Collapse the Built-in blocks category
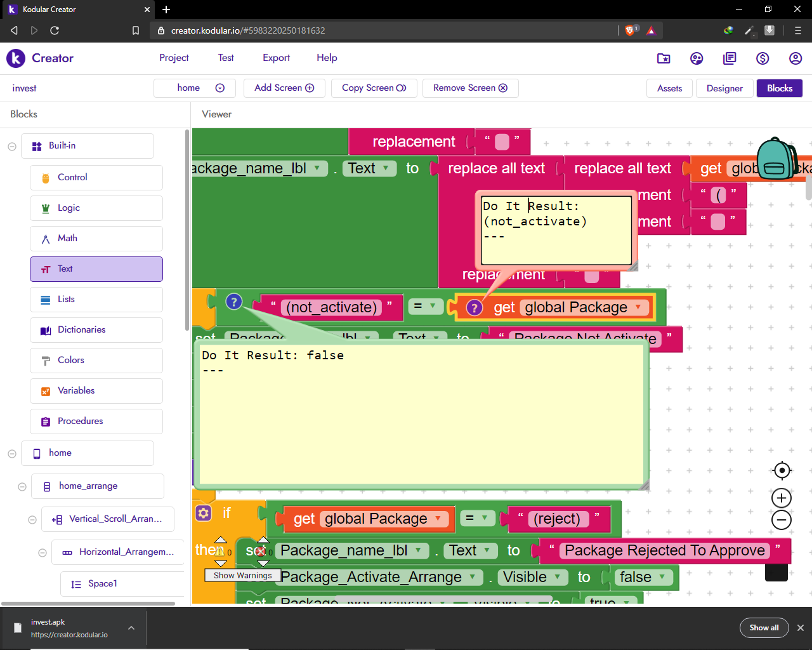The width and height of the screenshot is (812, 650). 12,146
